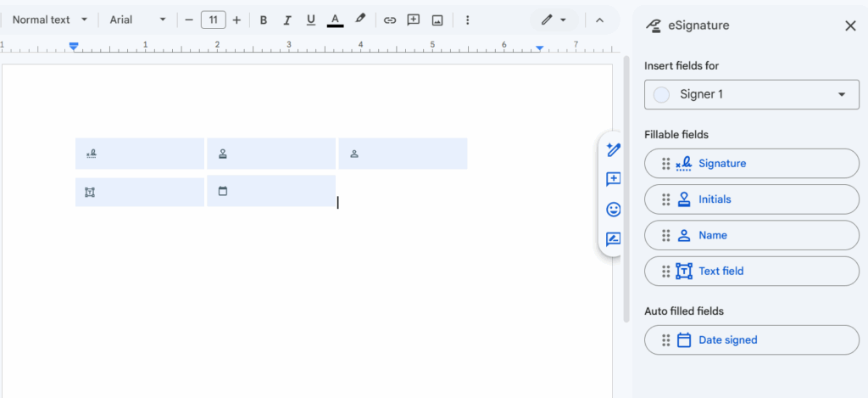868x398 pixels.
Task: Click the Initials fillable field button
Action: 752,199
